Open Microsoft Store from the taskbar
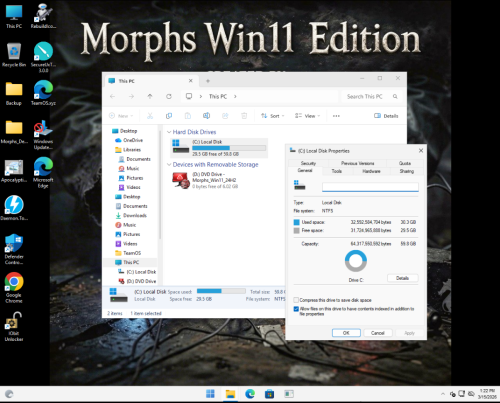The width and height of the screenshot is (500, 403). coord(269,394)
